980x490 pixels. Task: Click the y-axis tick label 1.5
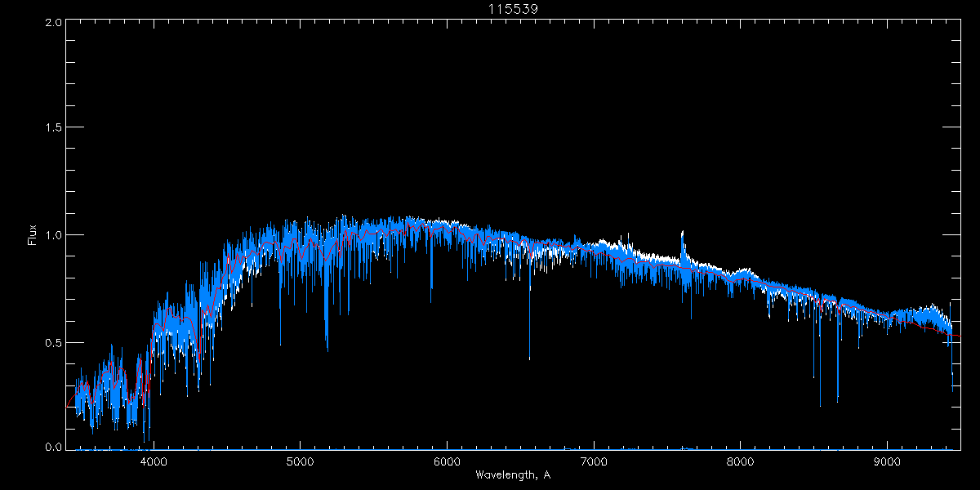53,128
